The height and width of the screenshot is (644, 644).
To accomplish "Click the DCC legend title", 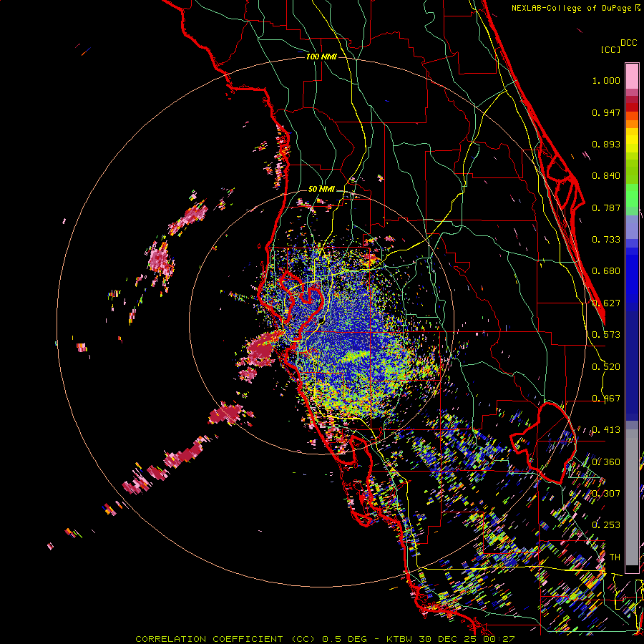I will point(628,43).
